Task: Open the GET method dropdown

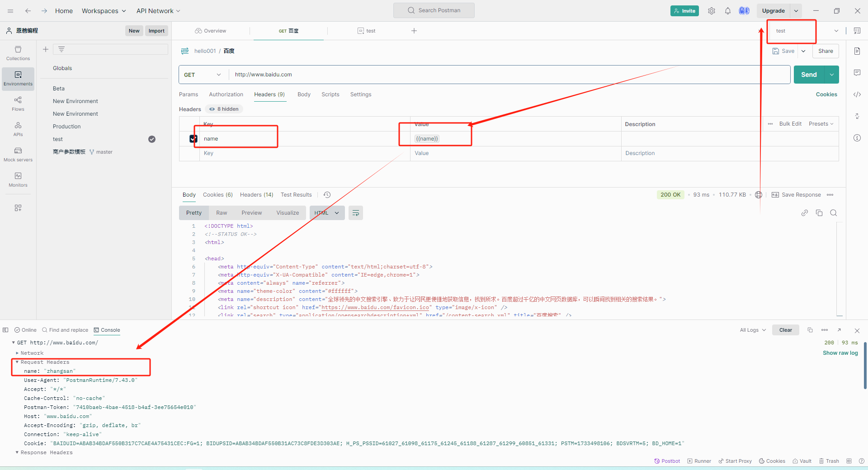Action: (x=203, y=75)
